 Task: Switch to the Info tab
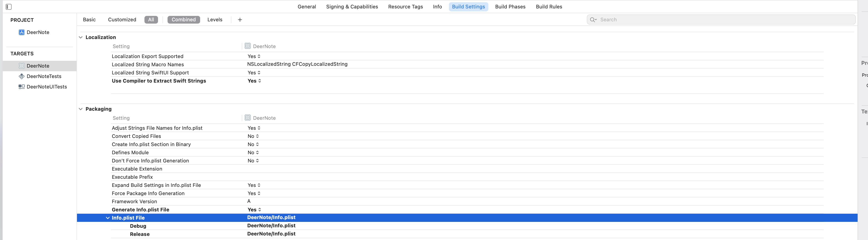437,7
